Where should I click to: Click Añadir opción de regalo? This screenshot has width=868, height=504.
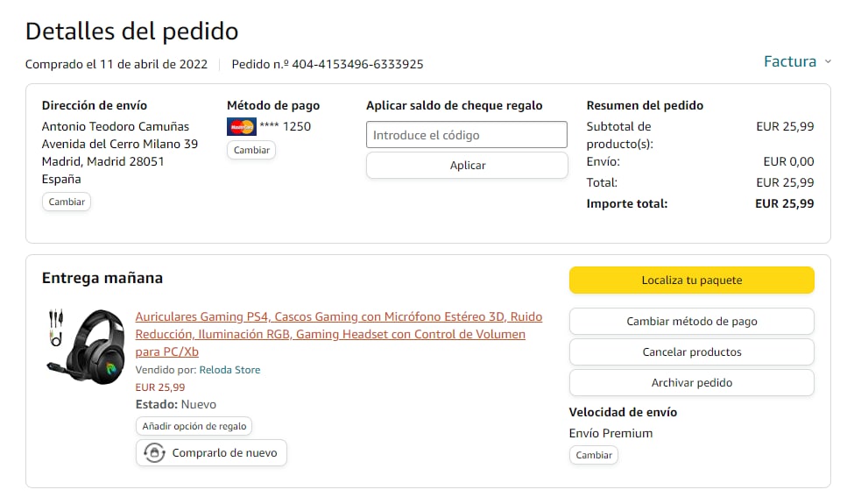pyautogui.click(x=194, y=427)
